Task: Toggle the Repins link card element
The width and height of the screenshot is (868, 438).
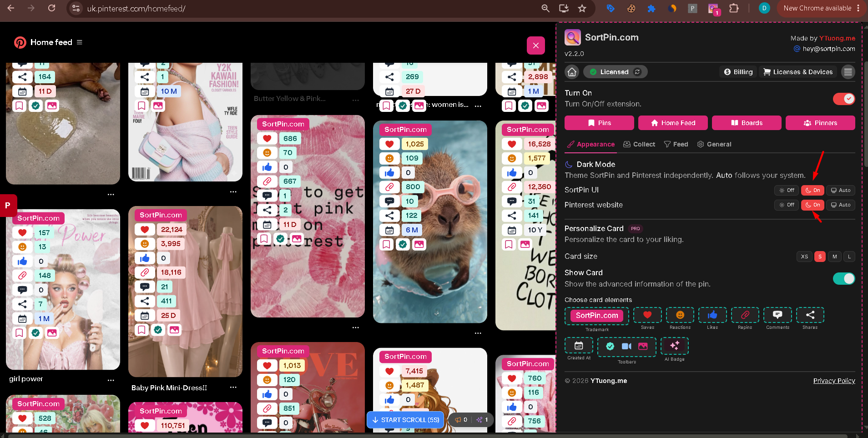Action: [x=745, y=315]
